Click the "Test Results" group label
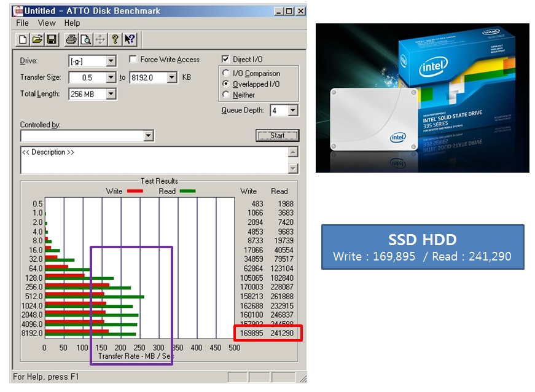 [159, 181]
